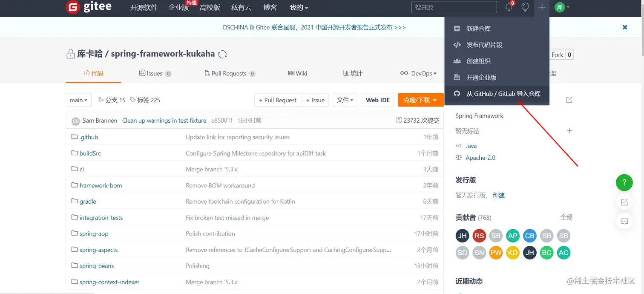Viewport: 644px width, 294px height.
Task: Open the 统计 tab
Action: tap(353, 73)
